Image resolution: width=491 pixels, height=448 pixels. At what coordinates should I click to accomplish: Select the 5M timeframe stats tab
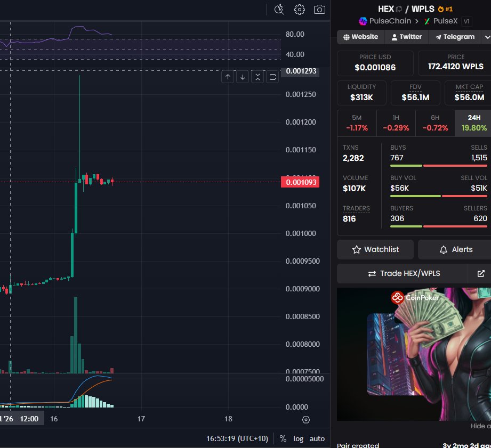pos(357,123)
